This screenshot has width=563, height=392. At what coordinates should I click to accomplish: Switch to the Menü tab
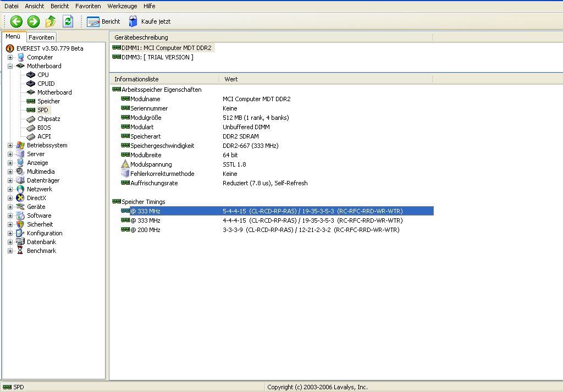click(x=13, y=37)
